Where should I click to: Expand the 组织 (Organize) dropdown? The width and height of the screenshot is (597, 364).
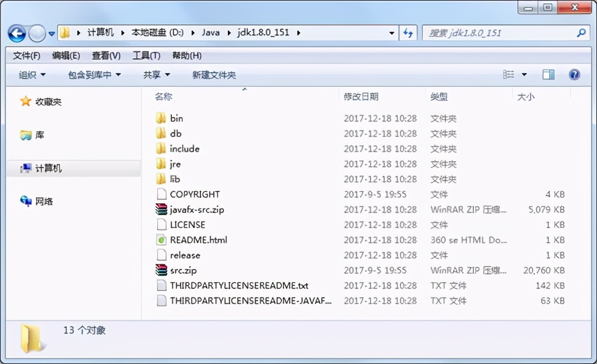point(31,74)
